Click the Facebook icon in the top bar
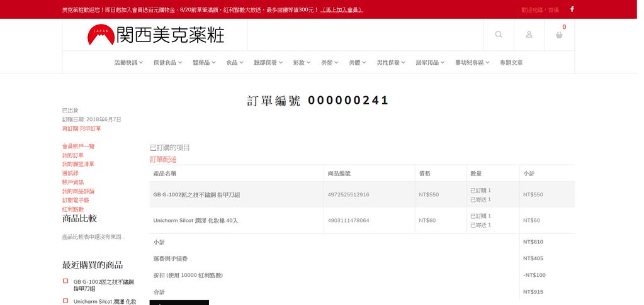644x305 pixels. 572,9
